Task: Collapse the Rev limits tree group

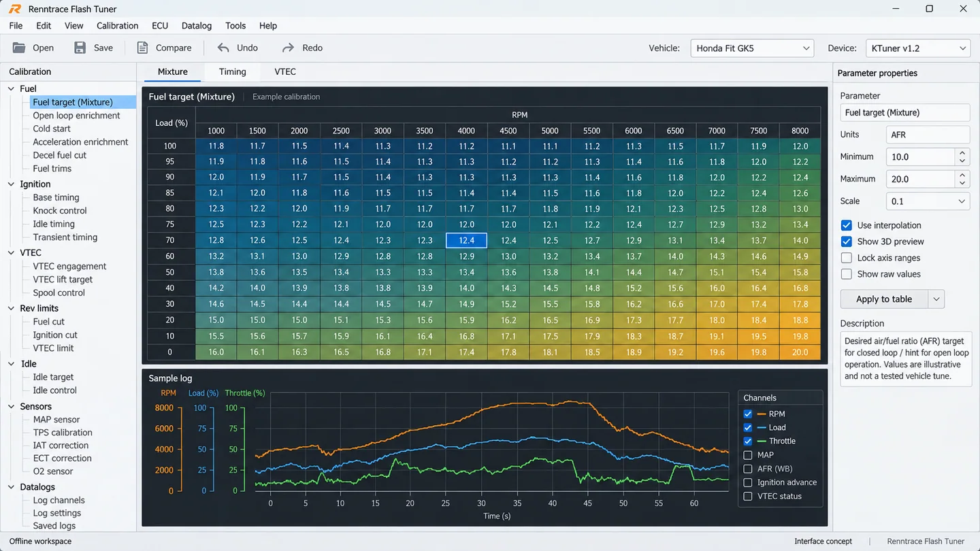Action: pos(12,308)
